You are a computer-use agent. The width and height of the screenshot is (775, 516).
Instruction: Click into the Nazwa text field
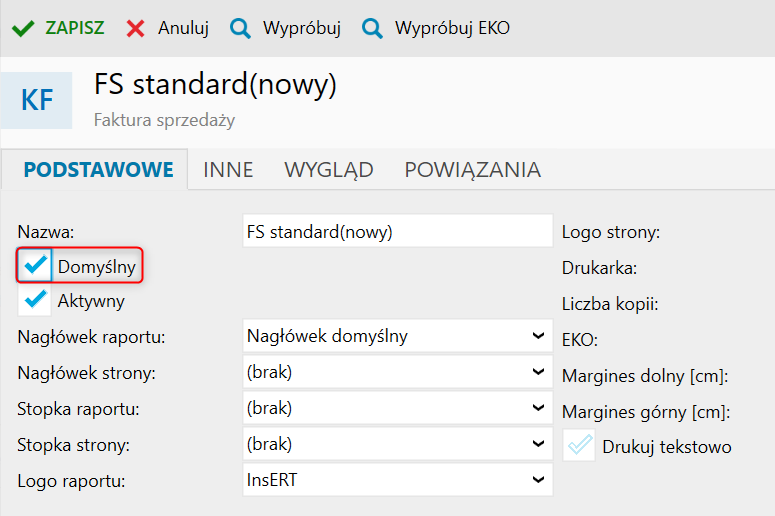(x=398, y=231)
